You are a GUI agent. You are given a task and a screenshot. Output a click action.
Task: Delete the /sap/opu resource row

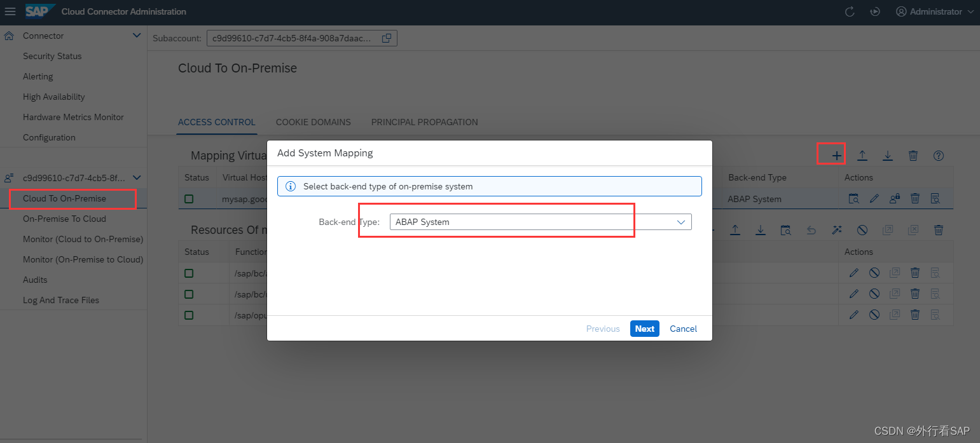(915, 315)
